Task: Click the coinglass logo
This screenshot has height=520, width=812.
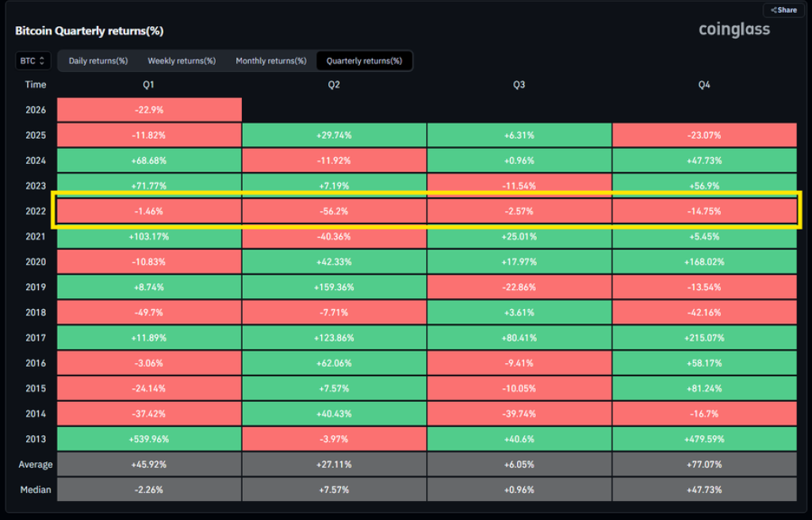Action: point(733,30)
